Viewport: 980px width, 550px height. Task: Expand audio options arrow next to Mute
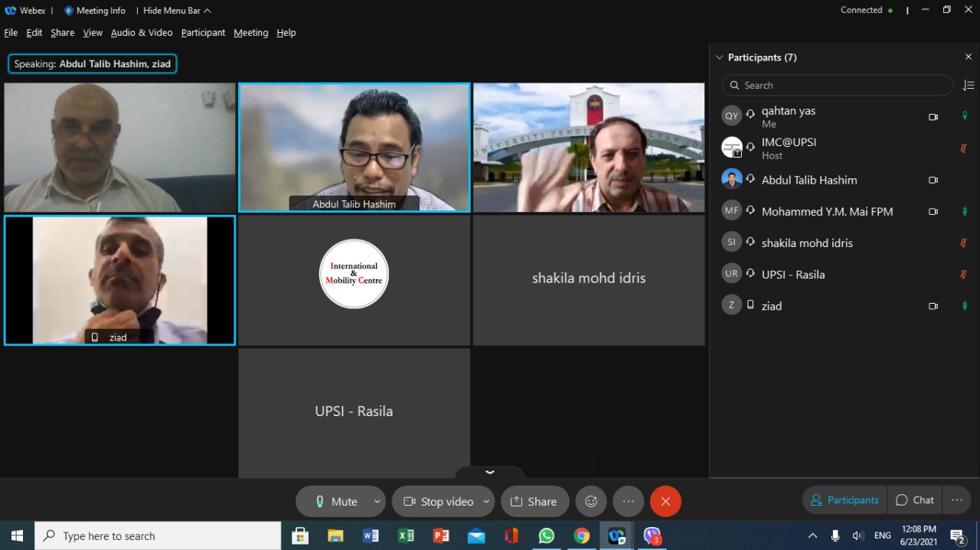(377, 501)
